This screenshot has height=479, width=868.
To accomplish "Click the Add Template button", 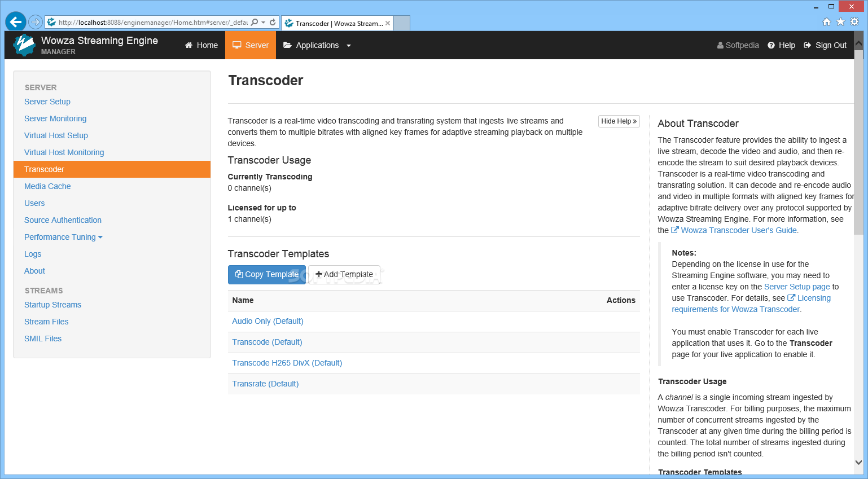I will [344, 275].
